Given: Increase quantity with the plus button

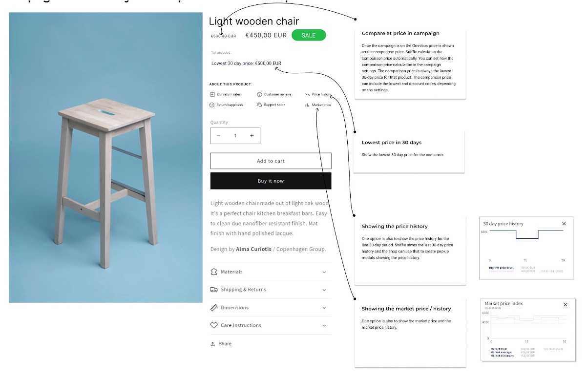Looking at the screenshot, I should [x=252, y=136].
